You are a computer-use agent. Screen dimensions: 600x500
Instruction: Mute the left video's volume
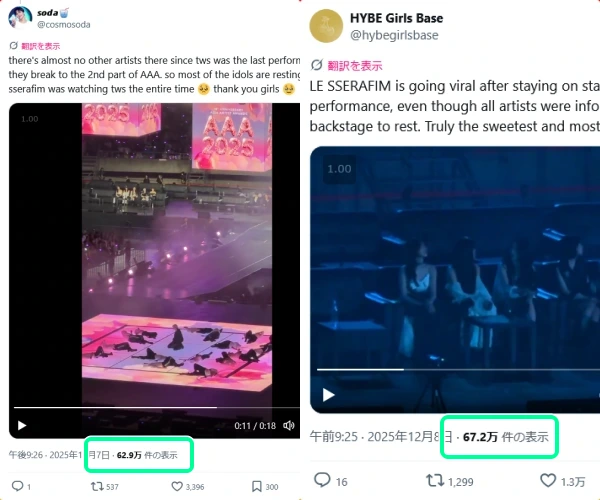288,425
